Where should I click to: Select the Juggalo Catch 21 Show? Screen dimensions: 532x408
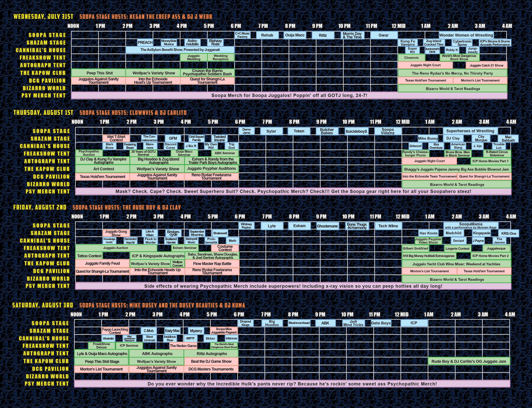pyautogui.click(x=487, y=65)
